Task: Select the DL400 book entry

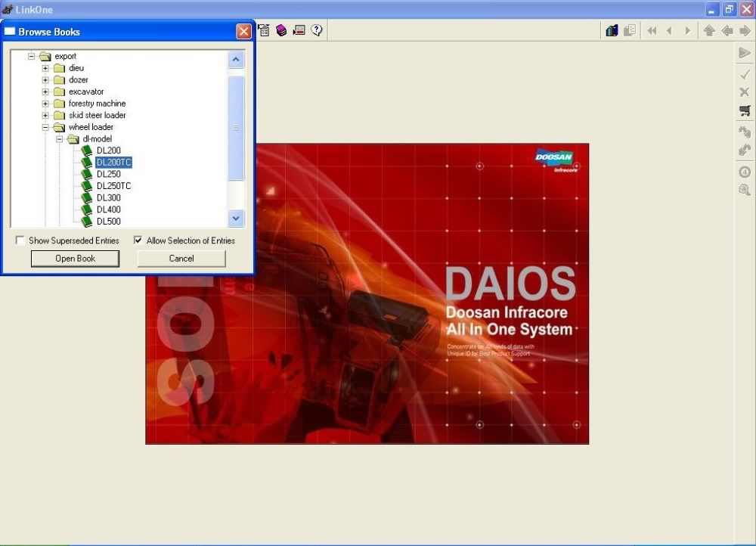Action: [x=108, y=209]
